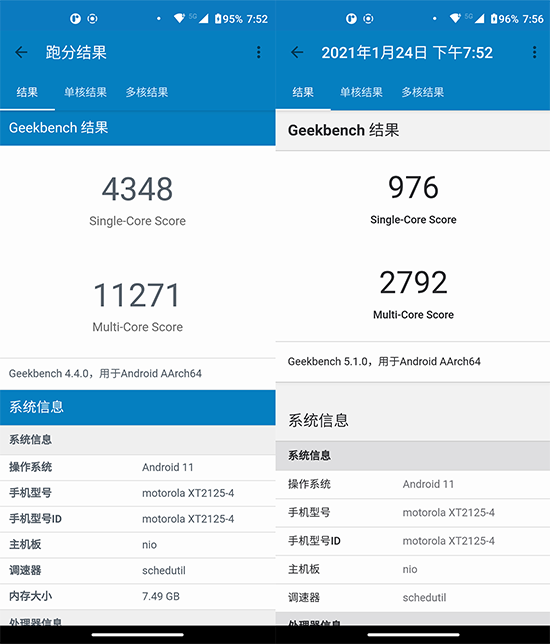
Task: Tap the single-core score 4348
Action: [x=137, y=189]
